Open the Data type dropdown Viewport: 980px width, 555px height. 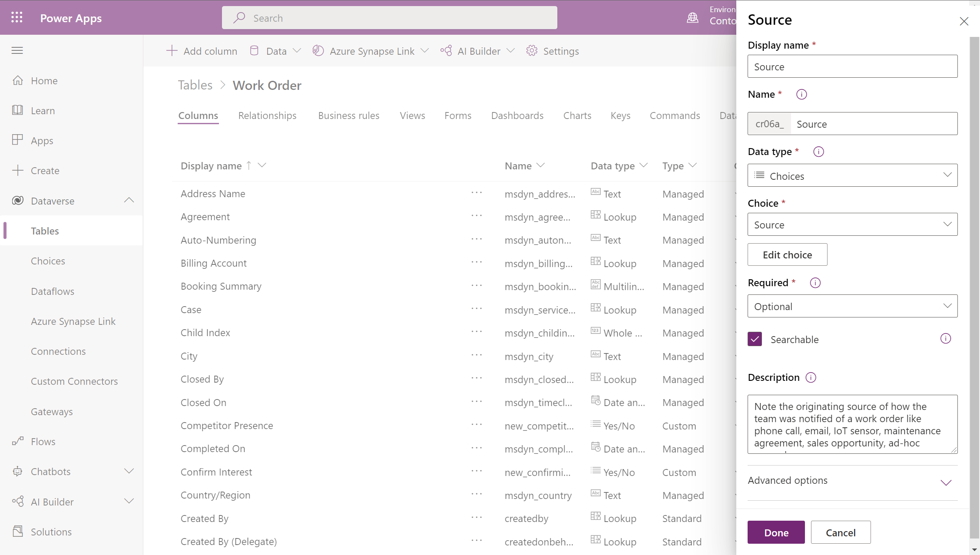(x=852, y=175)
